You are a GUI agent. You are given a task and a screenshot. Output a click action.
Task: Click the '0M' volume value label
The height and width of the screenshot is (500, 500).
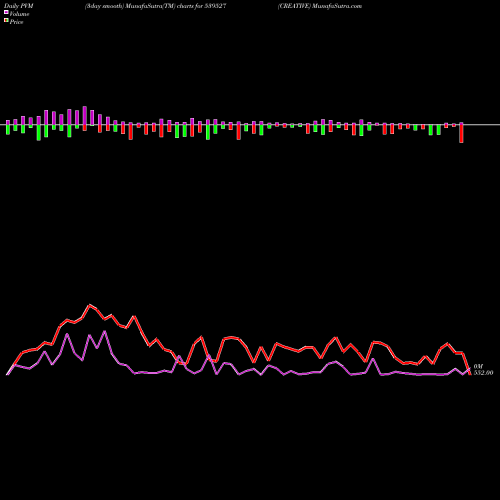tap(478, 367)
